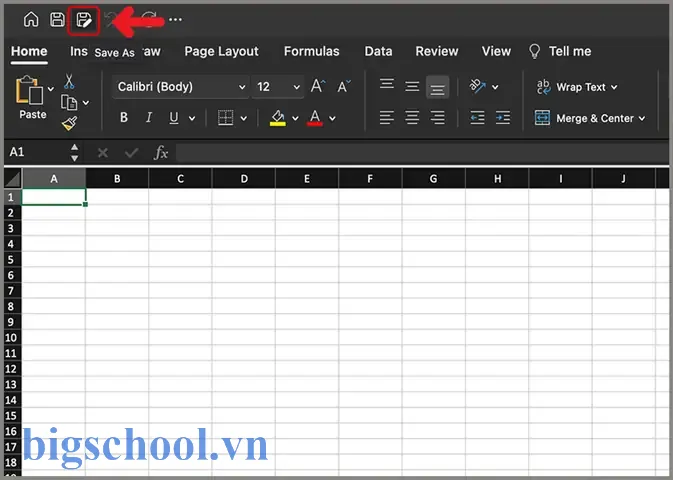Decrease font size with small A

pos(344,87)
